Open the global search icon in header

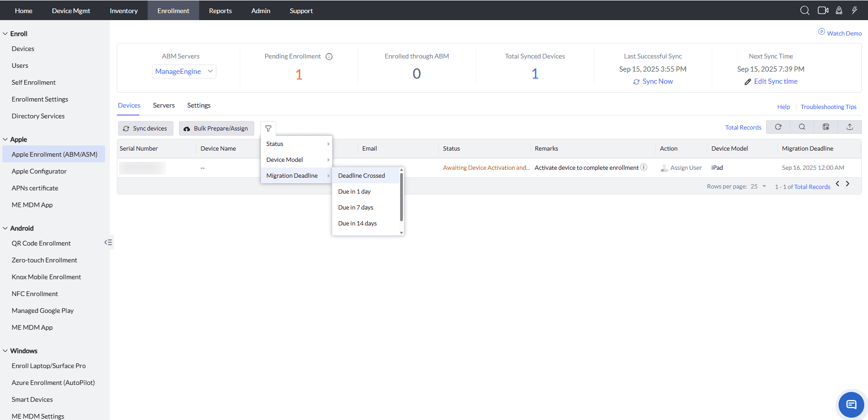(x=804, y=10)
